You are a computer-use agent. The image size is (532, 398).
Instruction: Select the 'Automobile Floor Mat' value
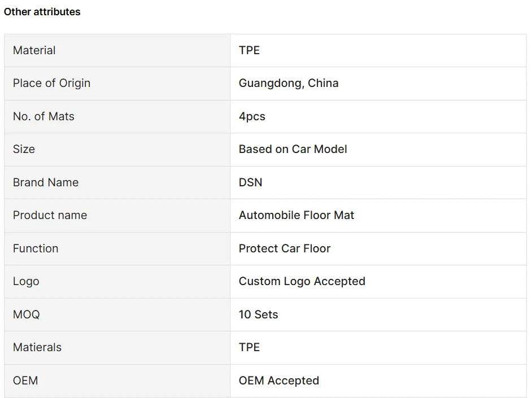(x=296, y=215)
